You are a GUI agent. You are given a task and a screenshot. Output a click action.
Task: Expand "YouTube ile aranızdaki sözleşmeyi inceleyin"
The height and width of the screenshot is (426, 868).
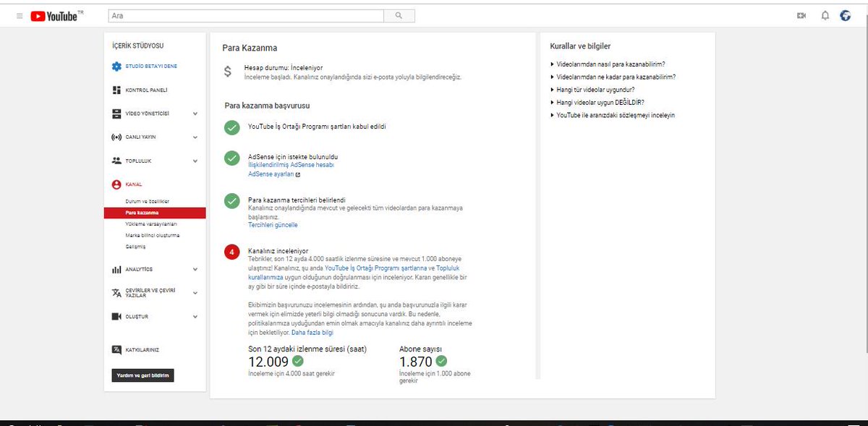(613, 116)
